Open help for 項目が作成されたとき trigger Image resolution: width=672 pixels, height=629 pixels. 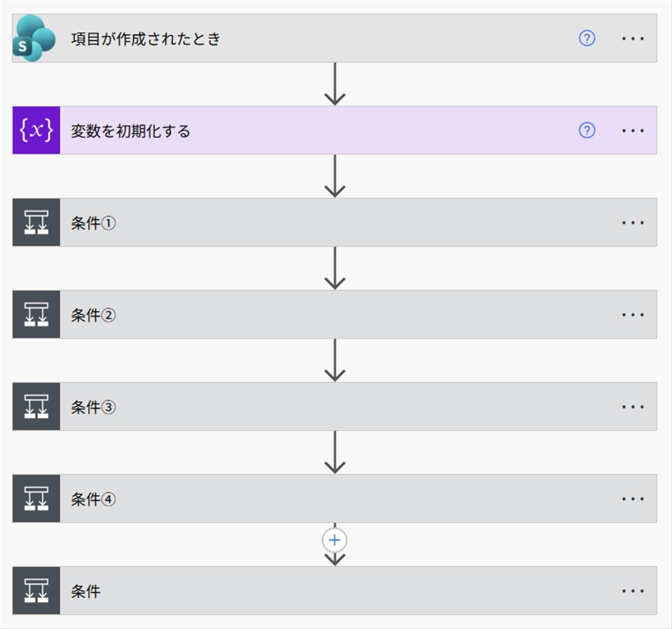click(586, 39)
